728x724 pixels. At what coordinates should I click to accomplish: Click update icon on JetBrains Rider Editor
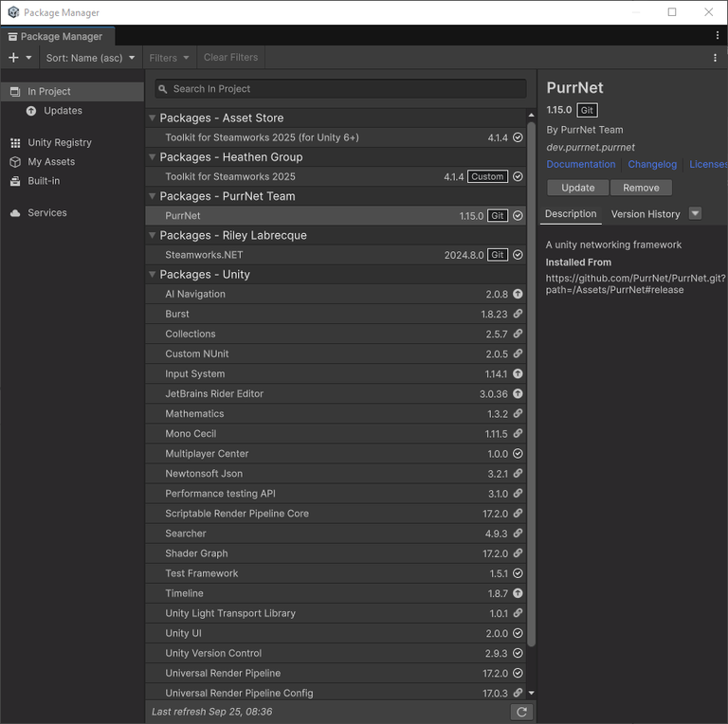pos(518,393)
